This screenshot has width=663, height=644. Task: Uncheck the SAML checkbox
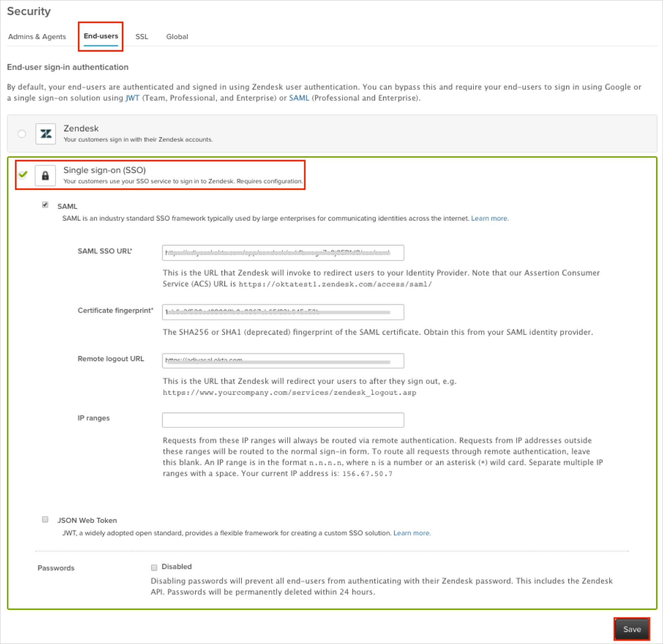pyautogui.click(x=45, y=205)
